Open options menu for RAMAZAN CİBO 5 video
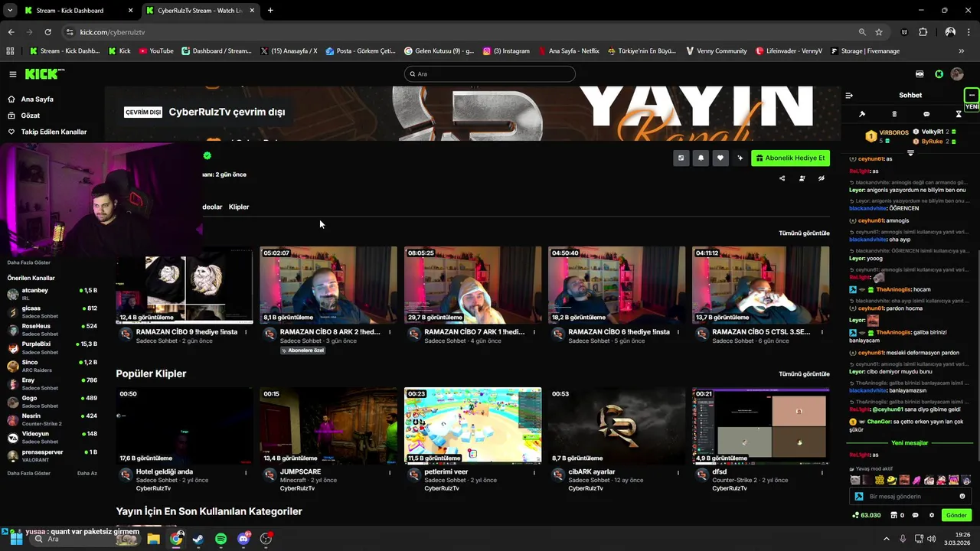 822,332
